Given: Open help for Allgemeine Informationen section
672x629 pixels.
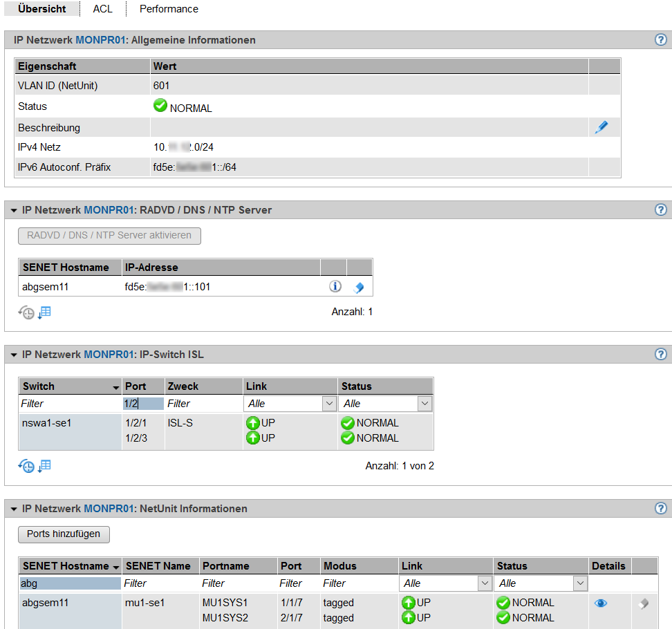Looking at the screenshot, I should click(x=660, y=39).
